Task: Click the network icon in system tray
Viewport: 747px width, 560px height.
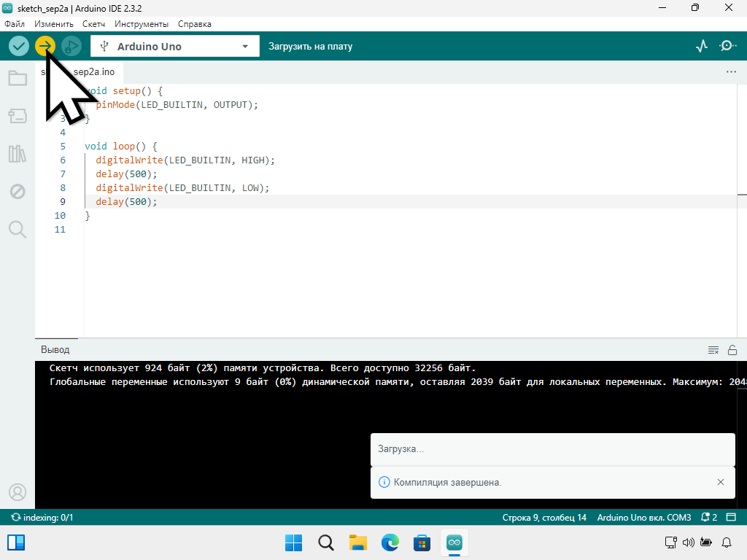Action: pos(671,542)
